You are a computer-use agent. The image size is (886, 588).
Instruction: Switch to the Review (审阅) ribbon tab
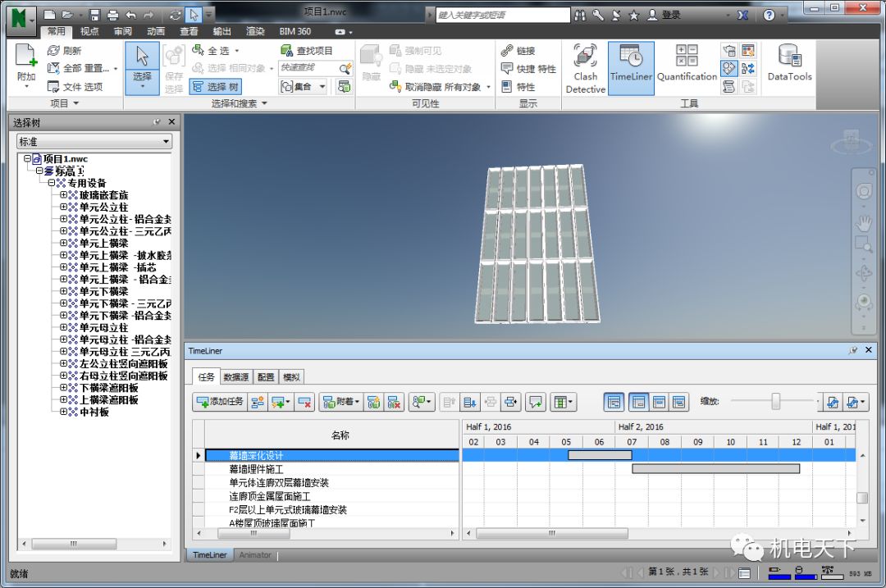click(122, 32)
